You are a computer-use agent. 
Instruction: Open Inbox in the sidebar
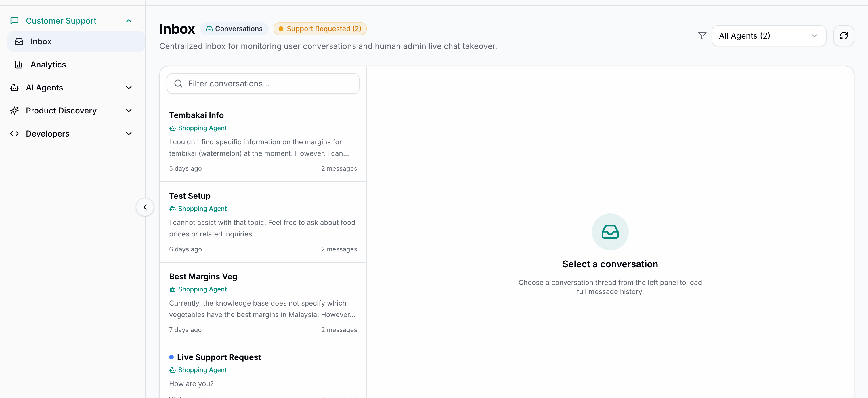pyautogui.click(x=76, y=41)
